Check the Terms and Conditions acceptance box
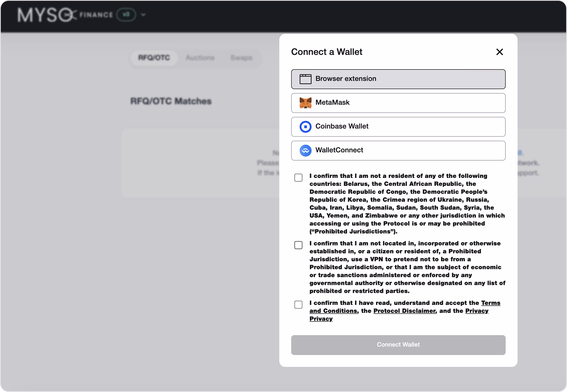567x392 pixels. click(x=298, y=304)
